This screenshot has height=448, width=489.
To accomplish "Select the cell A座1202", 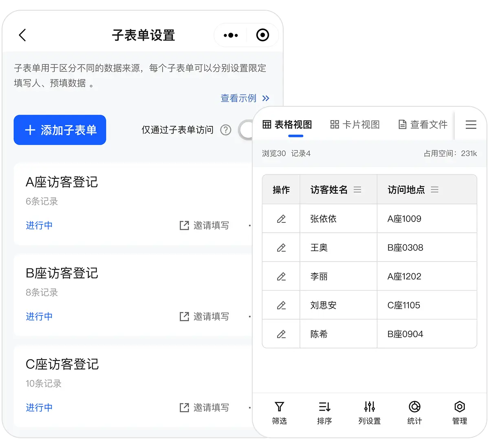I will pos(427,277).
